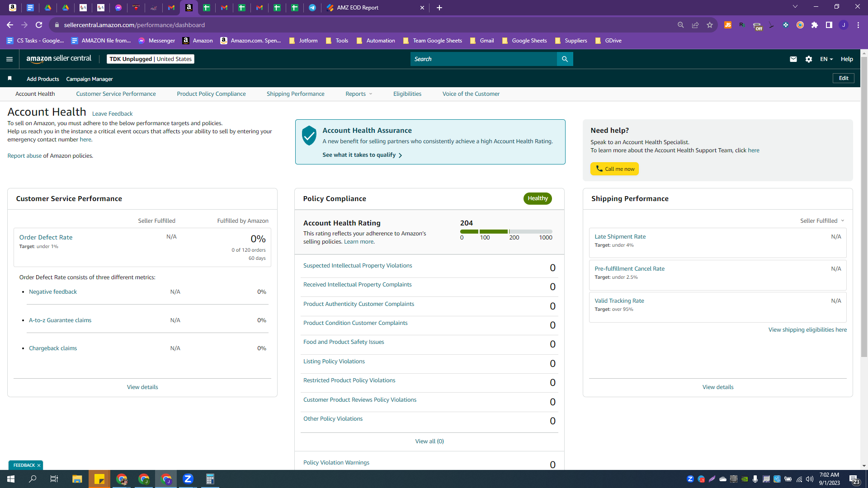
Task: Open the Chrome tab search chevron
Action: (795, 7)
